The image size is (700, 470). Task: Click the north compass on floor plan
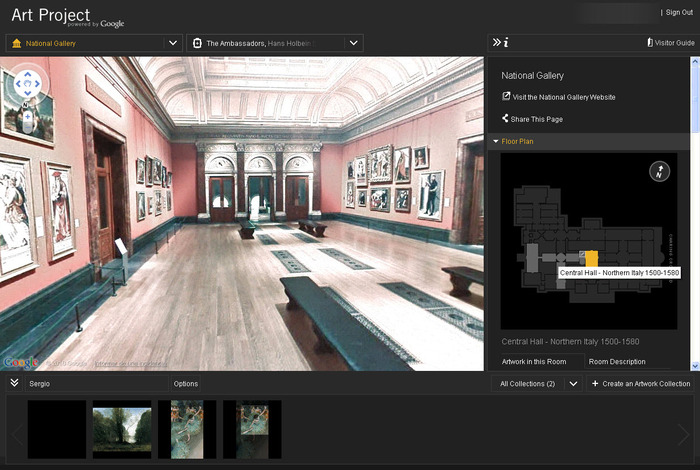659,171
